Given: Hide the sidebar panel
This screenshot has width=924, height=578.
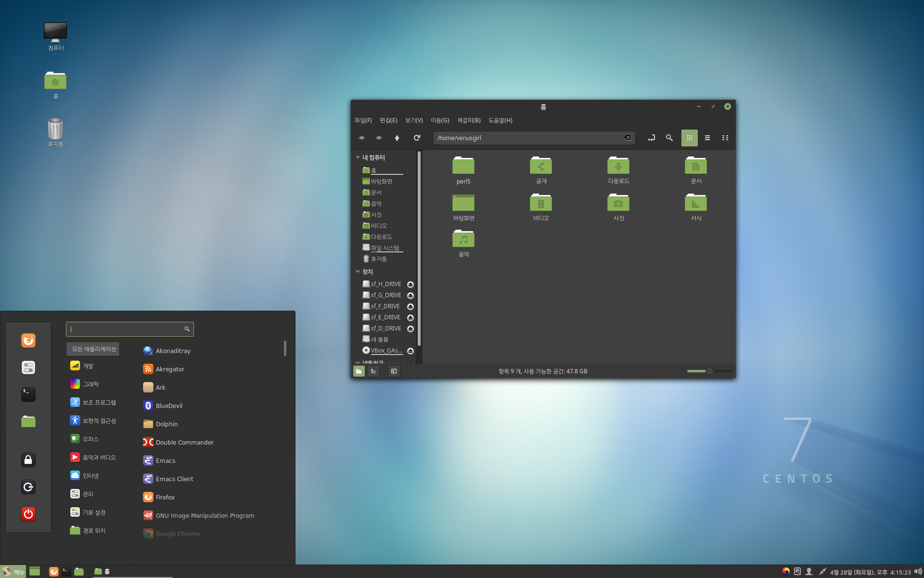Looking at the screenshot, I should tap(394, 371).
